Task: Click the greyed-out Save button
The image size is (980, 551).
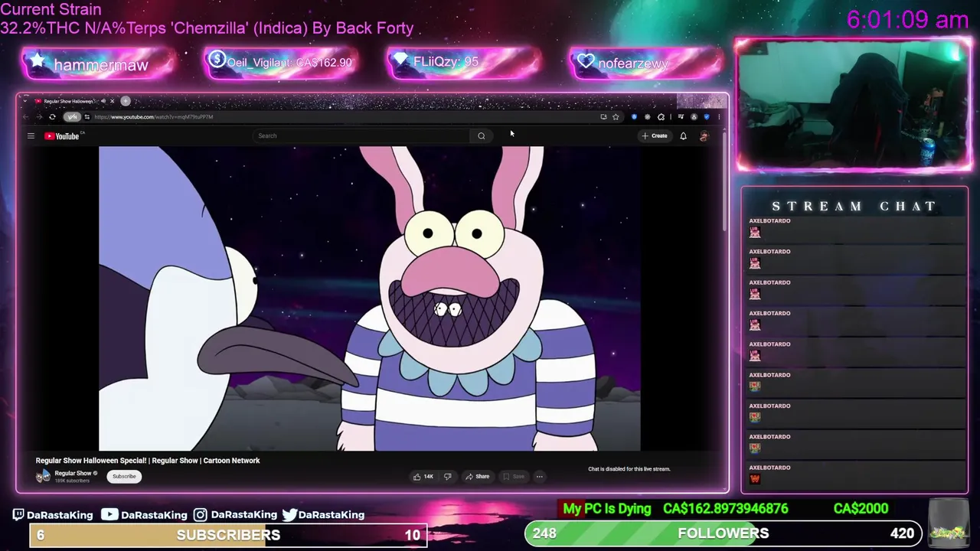Action: click(x=514, y=477)
